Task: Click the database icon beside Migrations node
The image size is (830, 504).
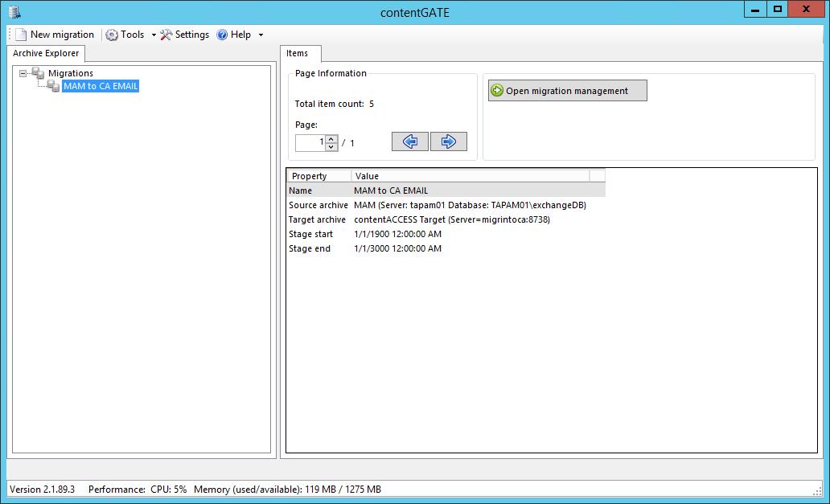Action: tap(38, 73)
